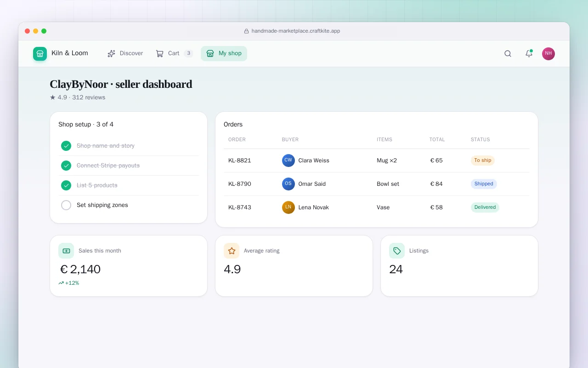Open the Discover tab
This screenshot has width=588, height=368.
(125, 53)
